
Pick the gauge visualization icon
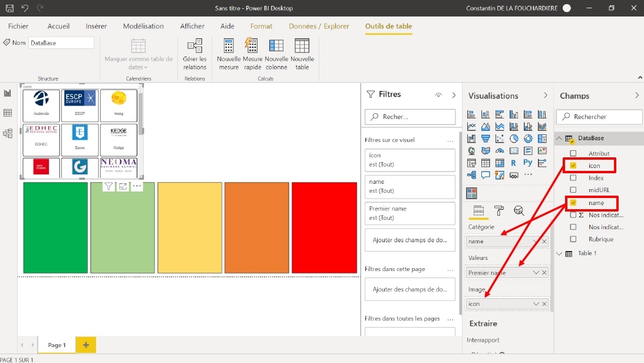500,151
